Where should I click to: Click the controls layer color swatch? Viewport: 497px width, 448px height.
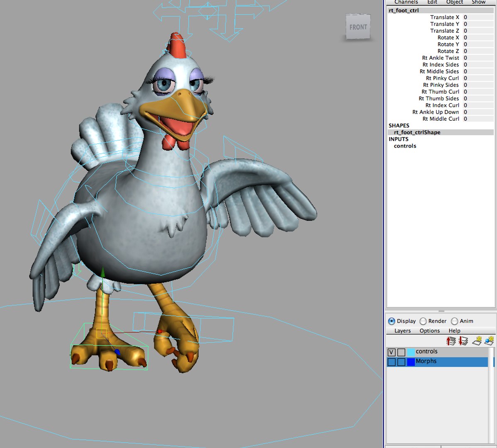click(x=411, y=352)
